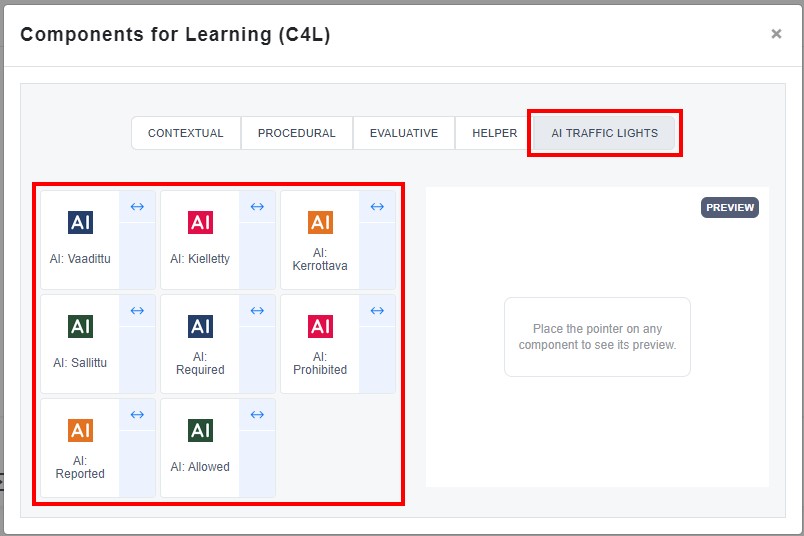Toggle full-width arrow for AI: Prohibited
Screen dimensions: 804x536
(x=377, y=311)
